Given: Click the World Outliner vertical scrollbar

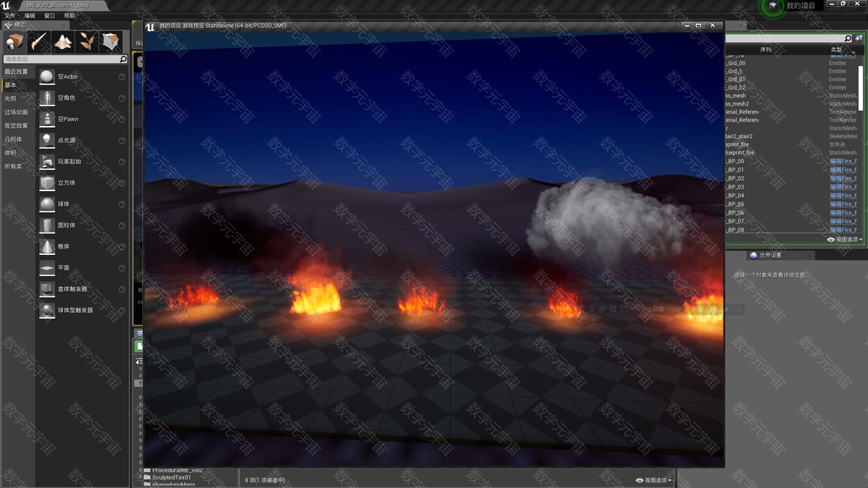Looking at the screenshot, I should [861, 87].
